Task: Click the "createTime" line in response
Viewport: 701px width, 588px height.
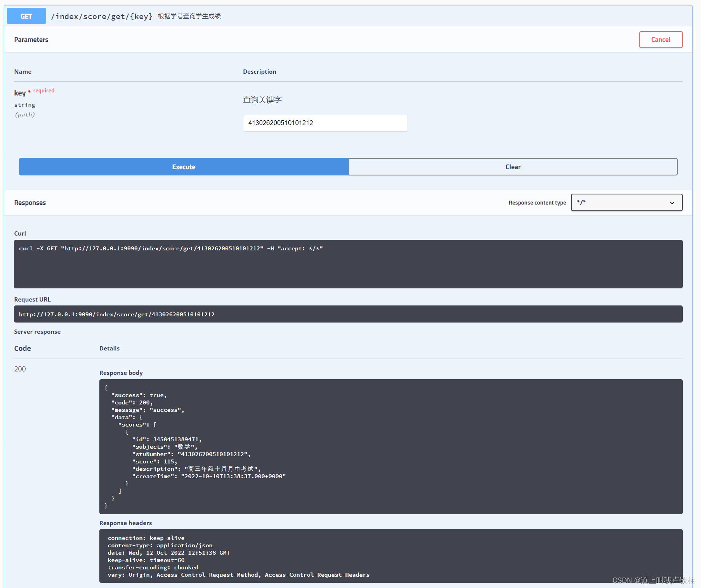Action: click(x=209, y=476)
